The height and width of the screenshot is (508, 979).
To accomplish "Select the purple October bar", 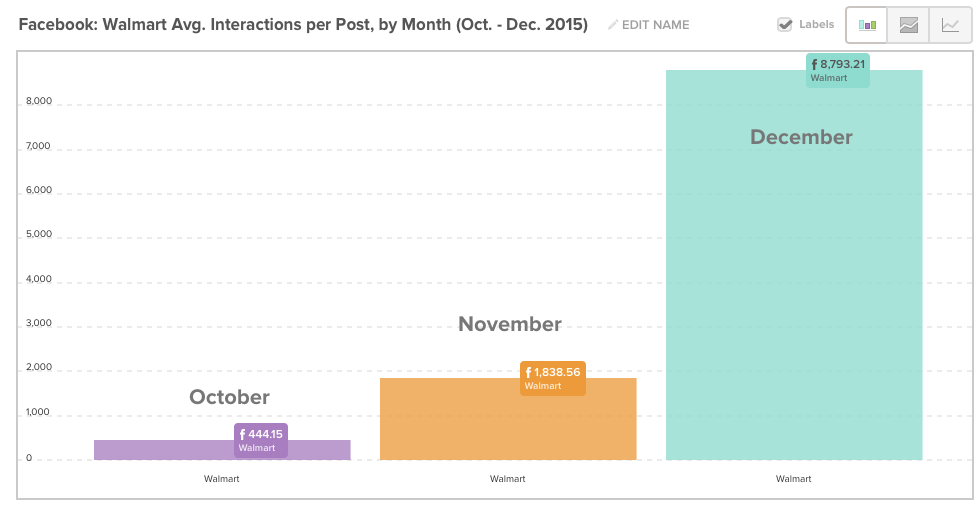I will [x=222, y=450].
